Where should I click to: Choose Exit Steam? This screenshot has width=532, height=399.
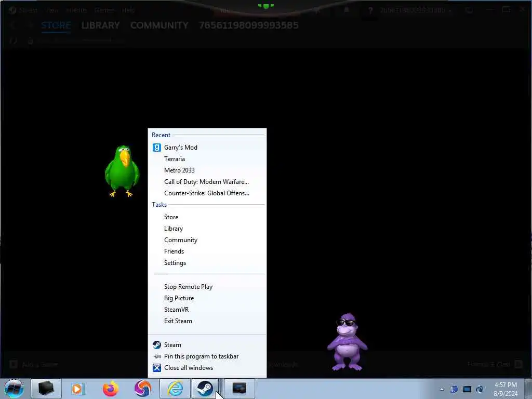207,321
